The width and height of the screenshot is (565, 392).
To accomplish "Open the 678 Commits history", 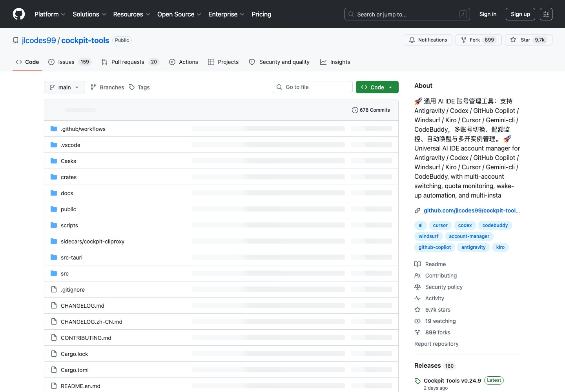I will tap(371, 110).
